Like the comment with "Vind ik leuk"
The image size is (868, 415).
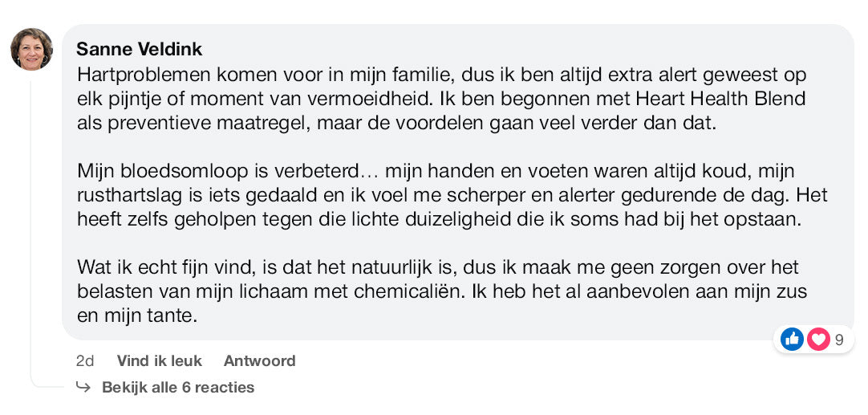coord(159,361)
